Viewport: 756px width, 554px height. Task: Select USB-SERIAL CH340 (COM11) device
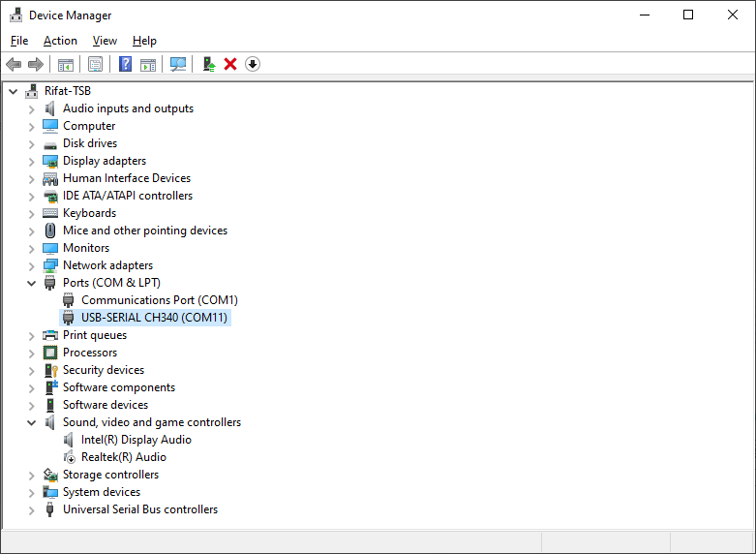[154, 318]
